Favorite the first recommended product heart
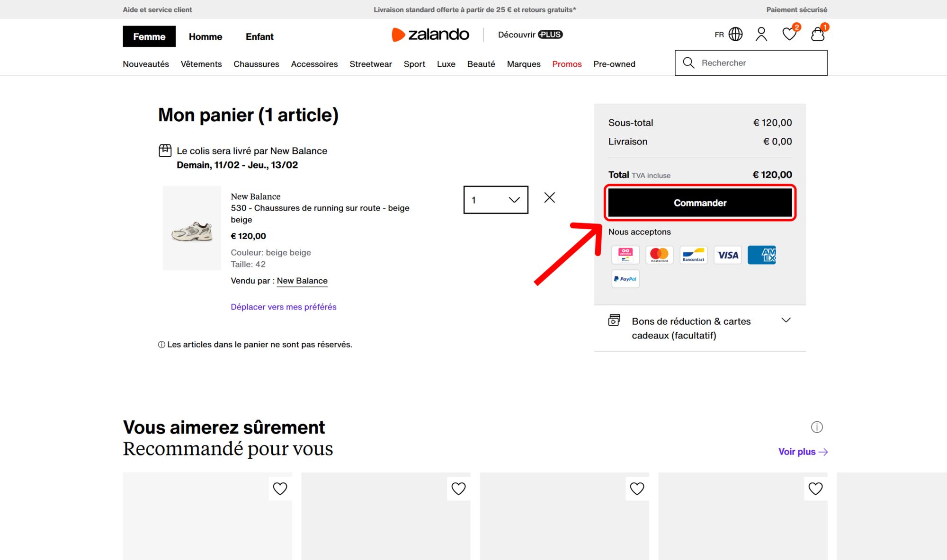 click(280, 489)
